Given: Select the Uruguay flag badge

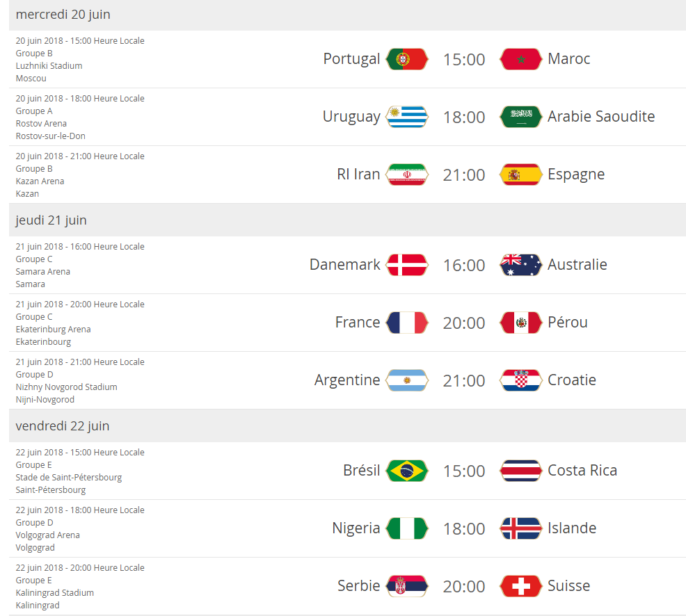Looking at the screenshot, I should pos(407,117).
